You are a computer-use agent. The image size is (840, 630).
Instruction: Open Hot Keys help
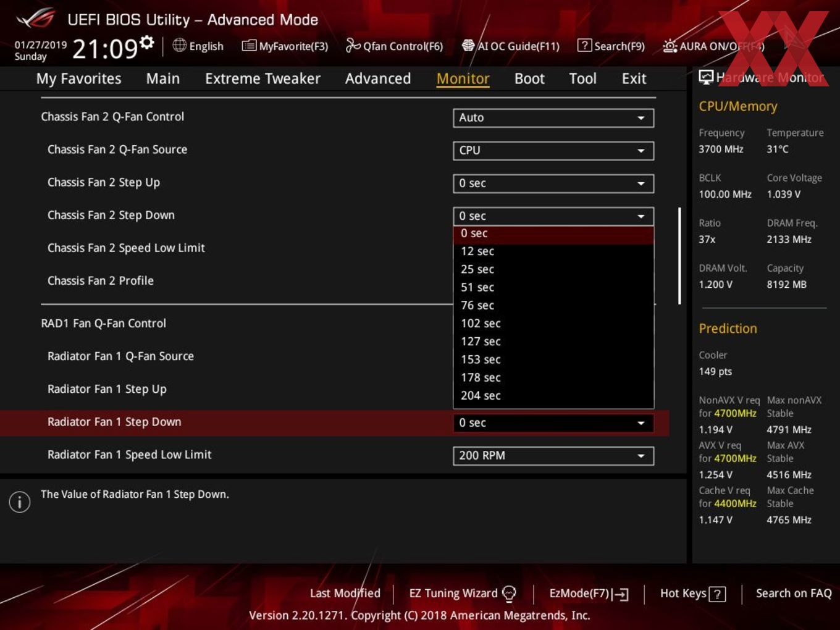pyautogui.click(x=692, y=594)
